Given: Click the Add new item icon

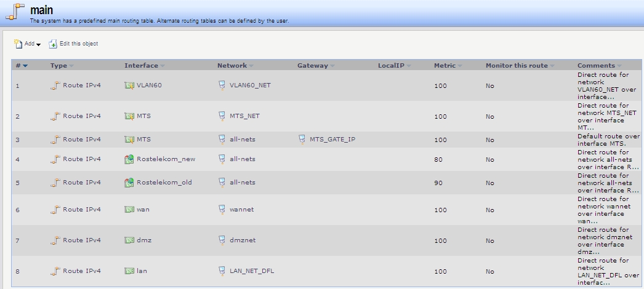Looking at the screenshot, I should point(18,44).
